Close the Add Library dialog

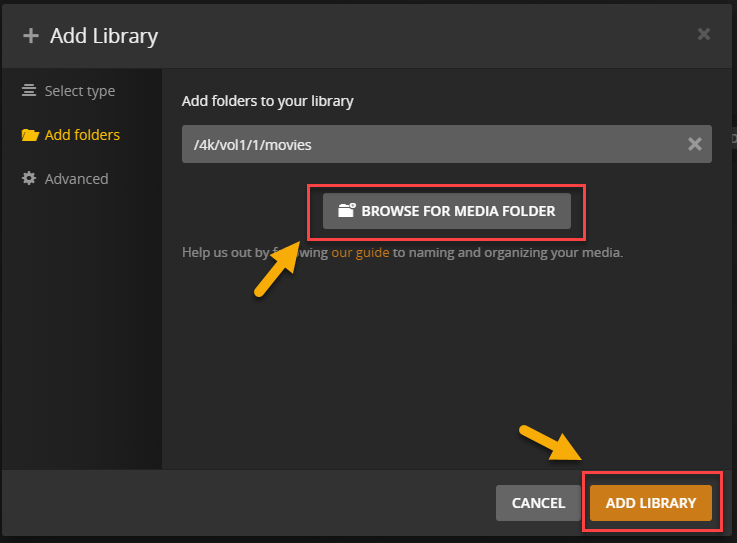pos(704,34)
